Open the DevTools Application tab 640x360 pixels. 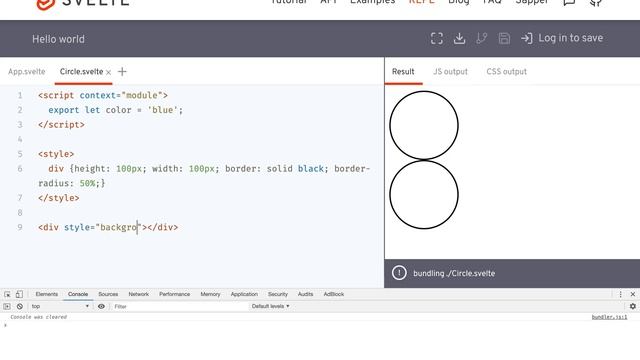[244, 294]
